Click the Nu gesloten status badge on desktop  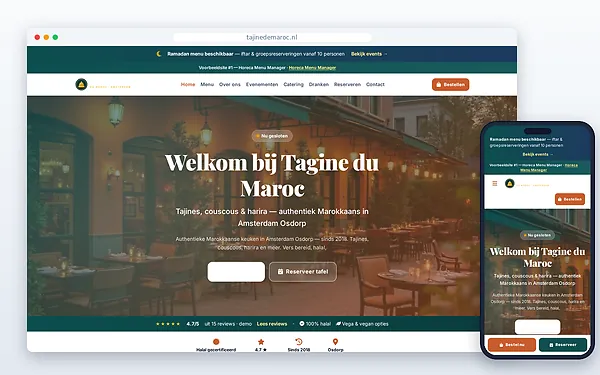click(272, 136)
